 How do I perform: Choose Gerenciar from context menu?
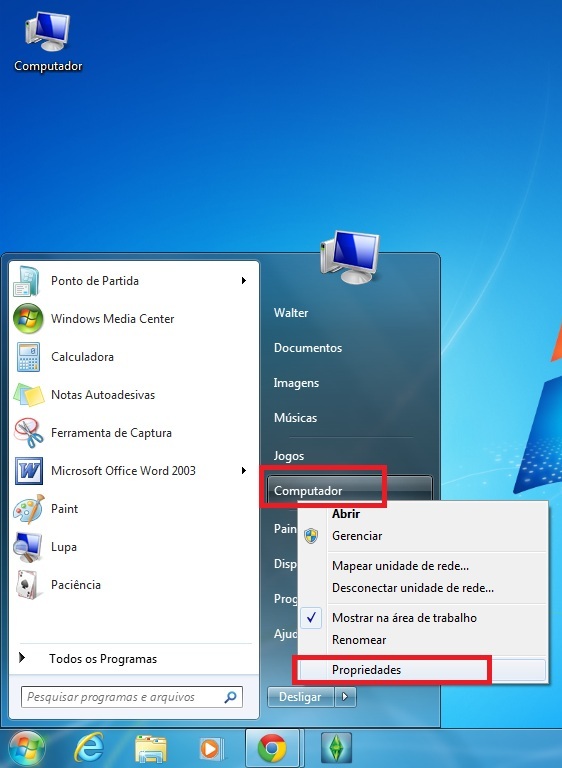tap(357, 536)
